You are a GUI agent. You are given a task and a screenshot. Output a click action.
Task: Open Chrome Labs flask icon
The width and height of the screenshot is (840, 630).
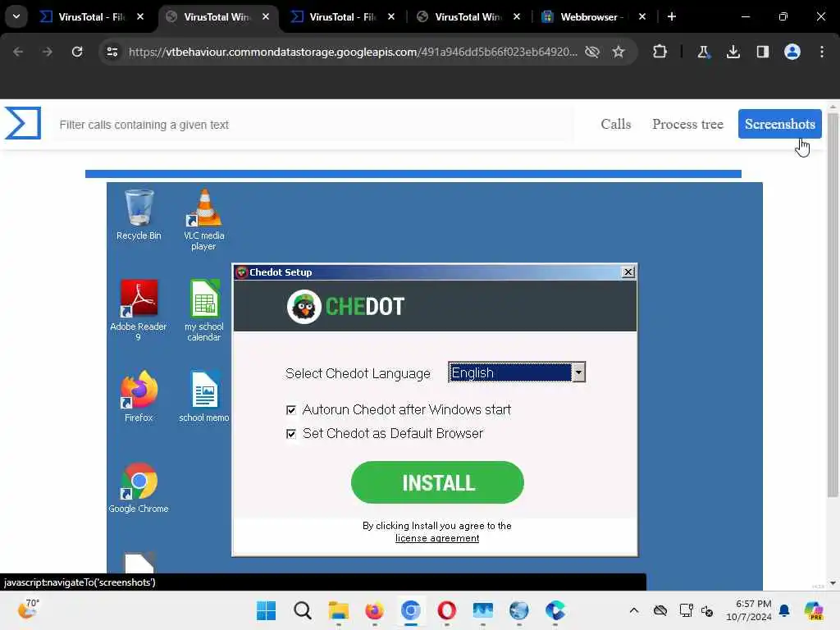[x=703, y=52]
